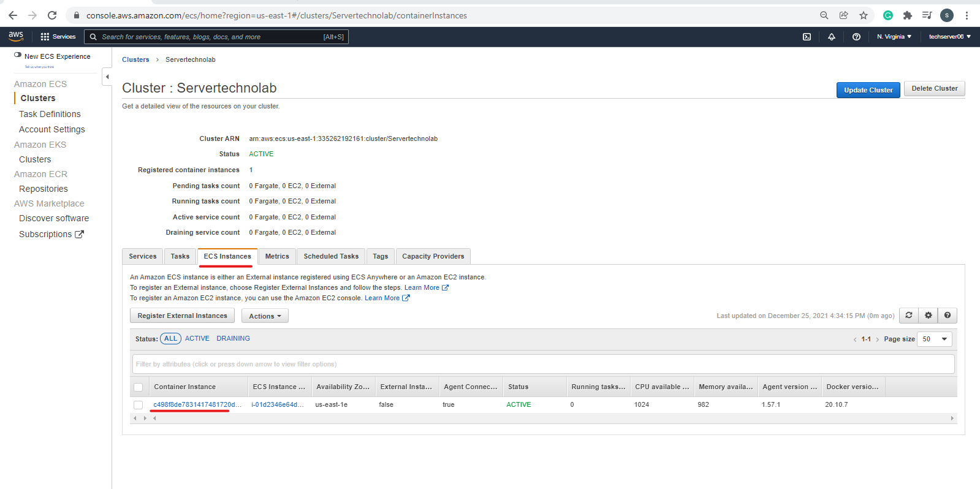
Task: Open table settings gear icon
Action: point(929,315)
